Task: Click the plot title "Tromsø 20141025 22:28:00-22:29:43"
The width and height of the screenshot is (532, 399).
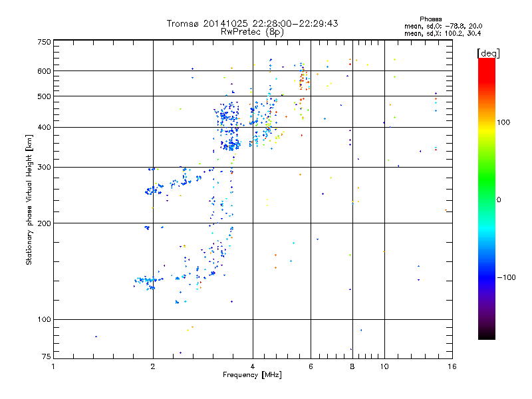Action: coord(252,23)
